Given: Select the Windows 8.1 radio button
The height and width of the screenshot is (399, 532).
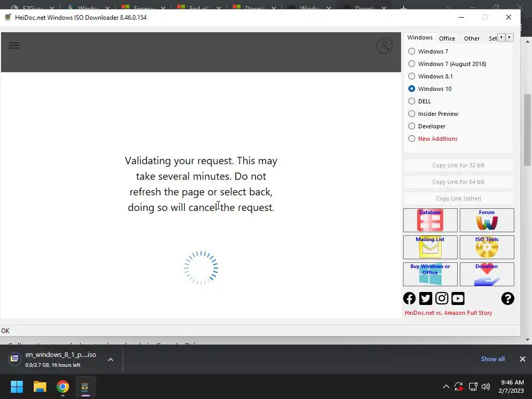Looking at the screenshot, I should [411, 76].
